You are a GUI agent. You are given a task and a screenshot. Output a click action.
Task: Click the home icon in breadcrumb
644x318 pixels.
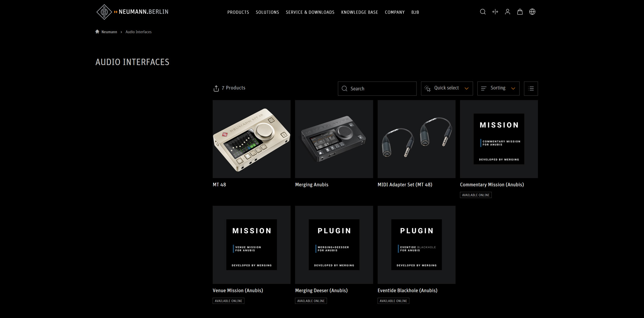coord(97,32)
